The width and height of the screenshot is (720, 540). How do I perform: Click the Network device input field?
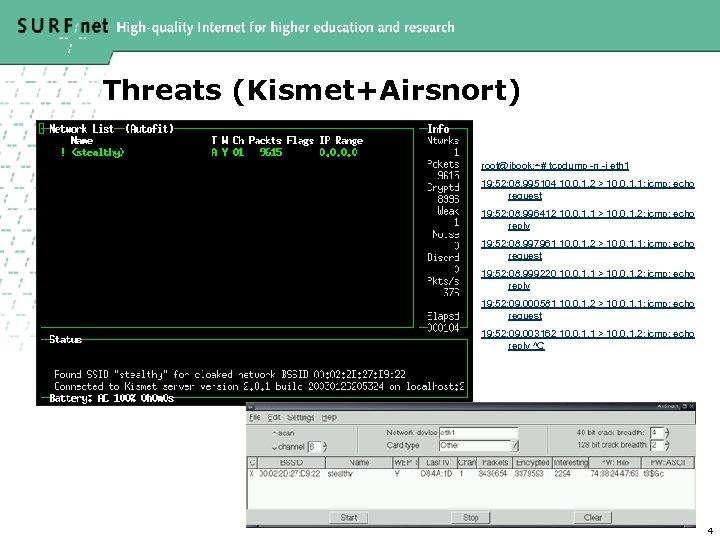(478, 433)
